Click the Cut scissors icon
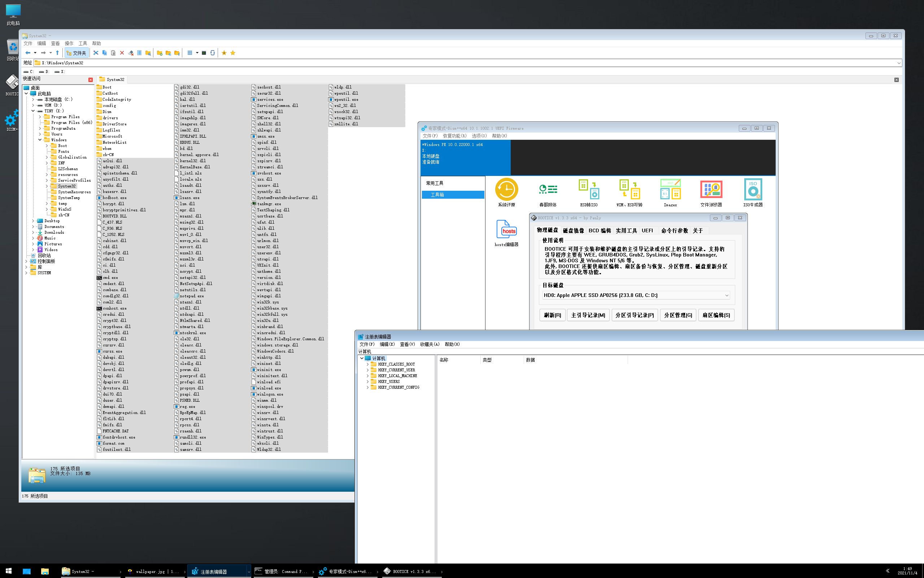The height and width of the screenshot is (578, 924). click(96, 53)
